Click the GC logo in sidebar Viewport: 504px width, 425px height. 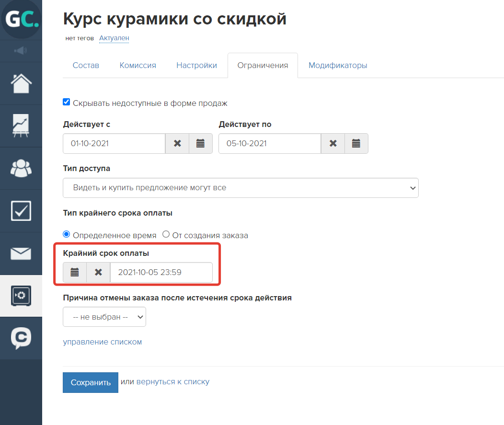tap(21, 19)
